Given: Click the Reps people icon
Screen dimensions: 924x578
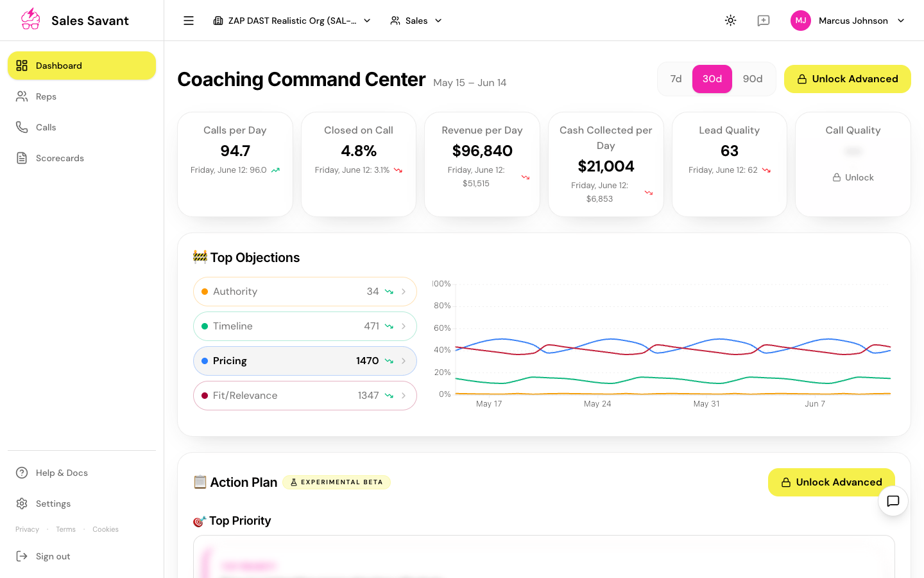Looking at the screenshot, I should tap(22, 96).
